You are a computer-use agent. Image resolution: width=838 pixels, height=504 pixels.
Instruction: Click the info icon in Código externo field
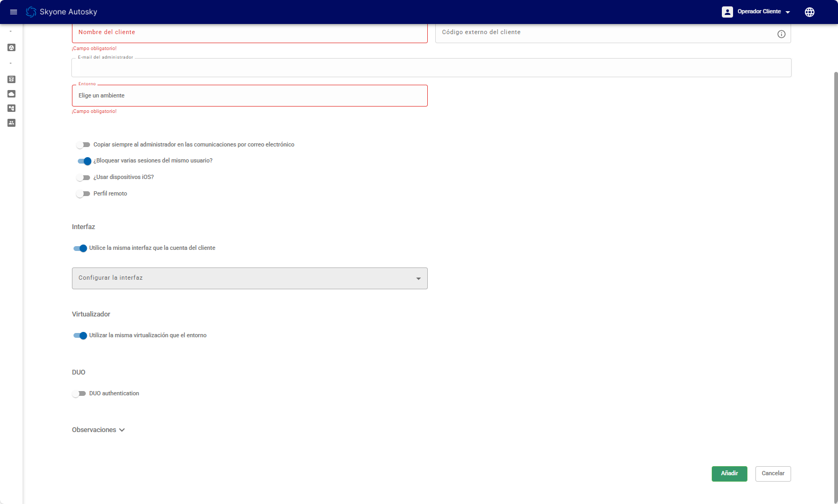pos(781,34)
